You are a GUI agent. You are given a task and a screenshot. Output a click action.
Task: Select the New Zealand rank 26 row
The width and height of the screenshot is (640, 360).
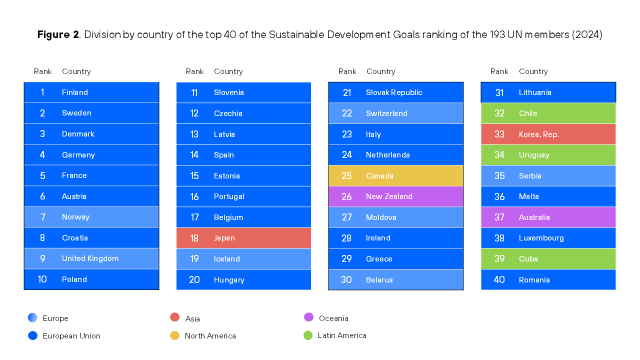tap(396, 196)
